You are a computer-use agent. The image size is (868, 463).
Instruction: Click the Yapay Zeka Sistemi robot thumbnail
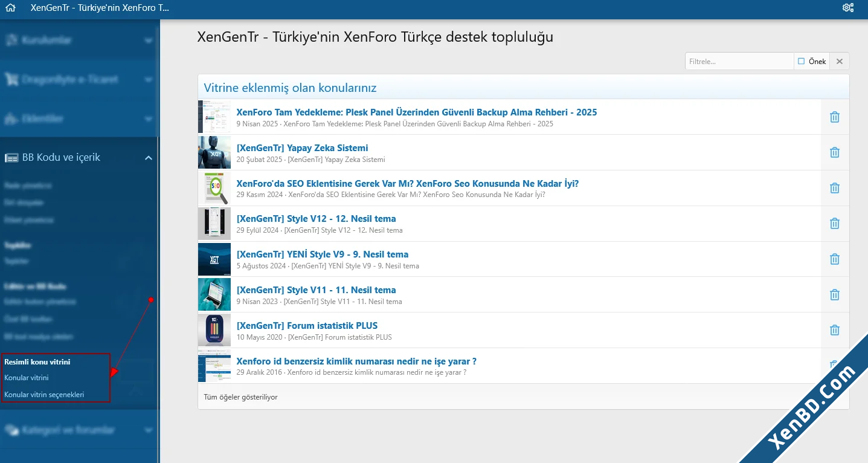point(214,152)
